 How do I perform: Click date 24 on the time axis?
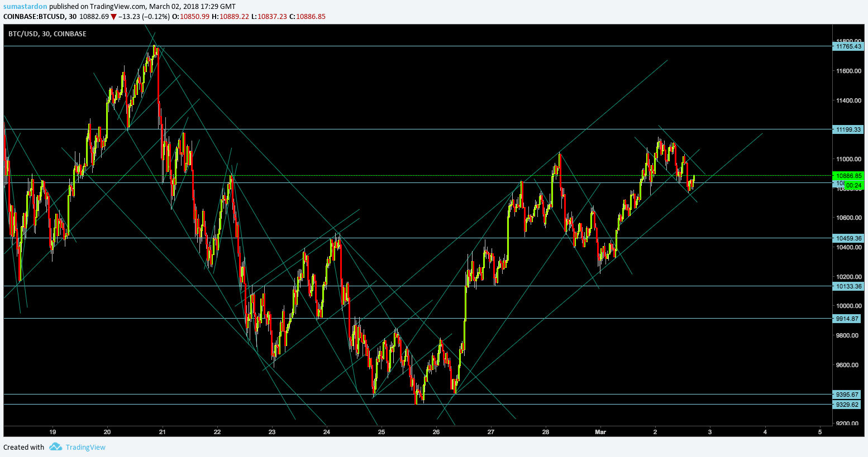click(327, 432)
